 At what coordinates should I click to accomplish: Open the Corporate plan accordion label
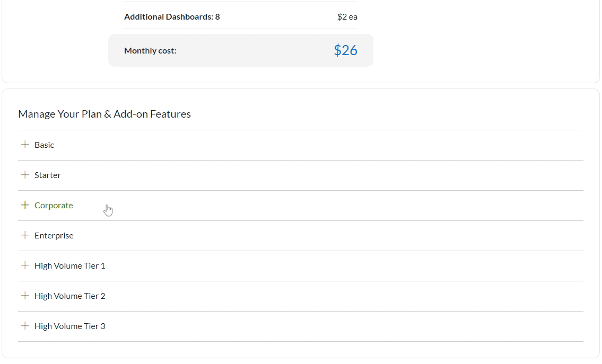(54, 205)
